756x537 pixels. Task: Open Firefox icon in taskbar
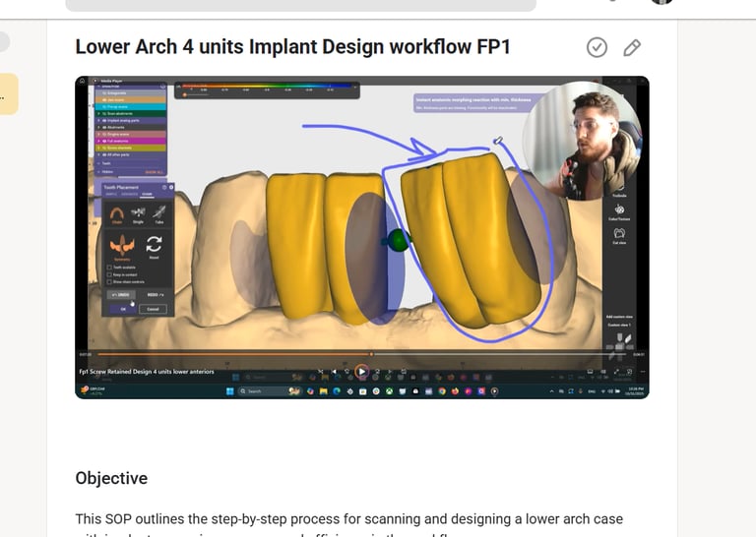pyautogui.click(x=455, y=391)
